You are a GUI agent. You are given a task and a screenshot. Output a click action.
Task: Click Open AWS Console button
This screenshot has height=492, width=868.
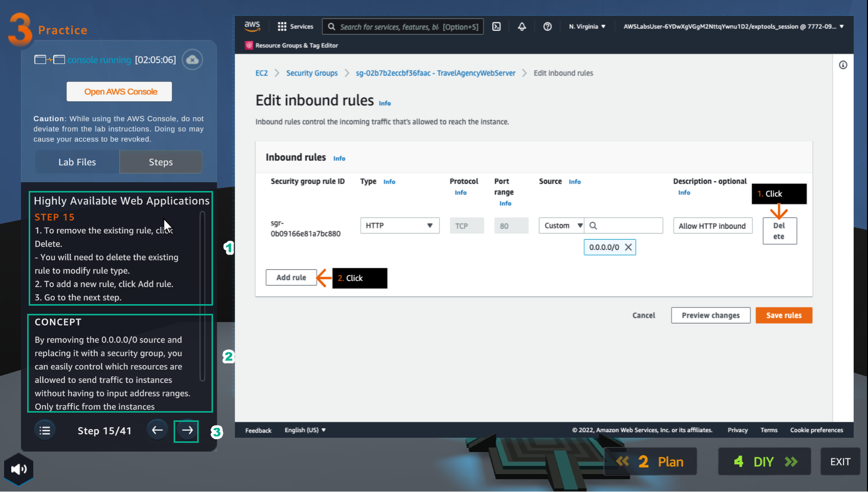click(119, 92)
